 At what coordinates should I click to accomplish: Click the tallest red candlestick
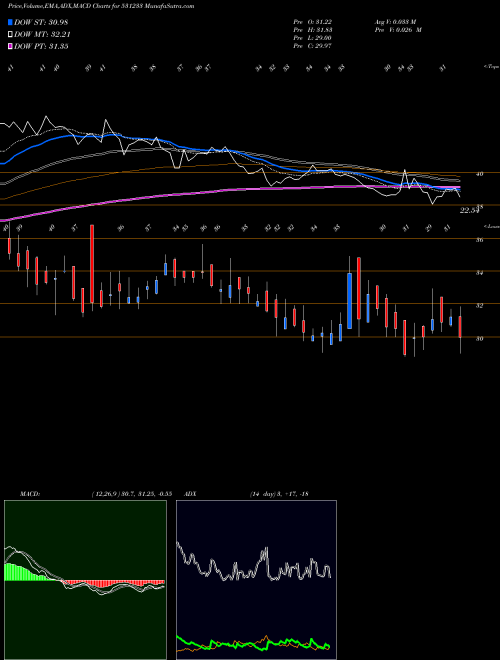(x=92, y=264)
